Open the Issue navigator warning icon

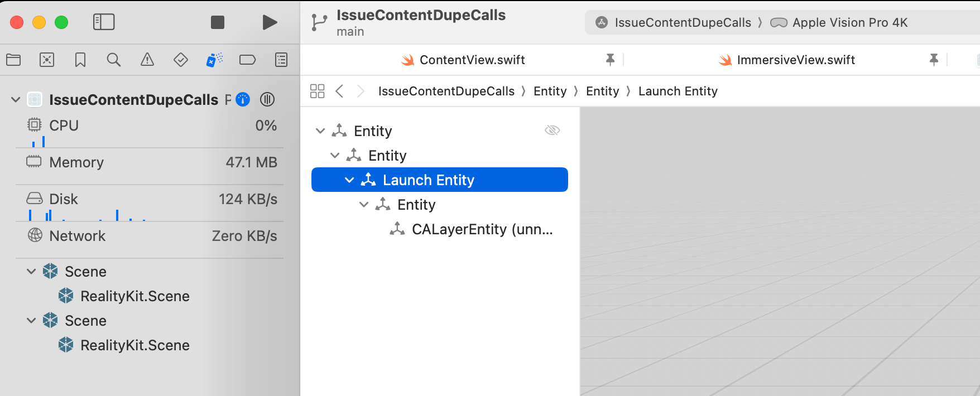coord(147,60)
